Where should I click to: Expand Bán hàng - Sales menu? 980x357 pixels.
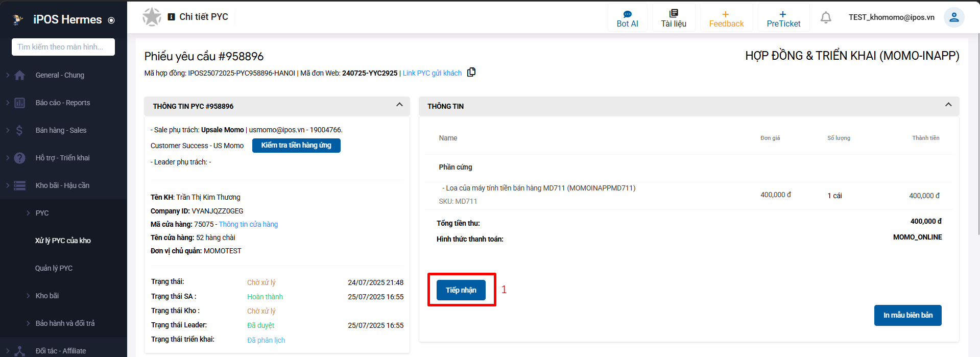tap(61, 130)
